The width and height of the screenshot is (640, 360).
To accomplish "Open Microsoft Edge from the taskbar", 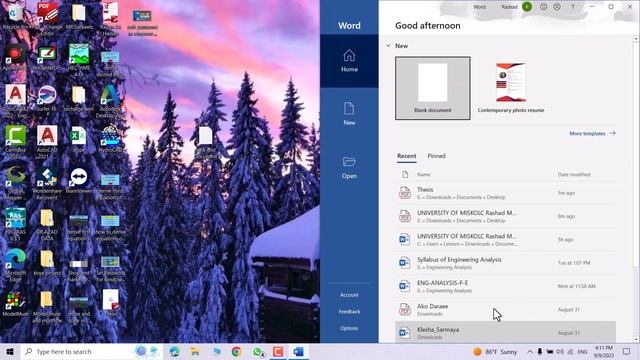I will click(x=175, y=351).
